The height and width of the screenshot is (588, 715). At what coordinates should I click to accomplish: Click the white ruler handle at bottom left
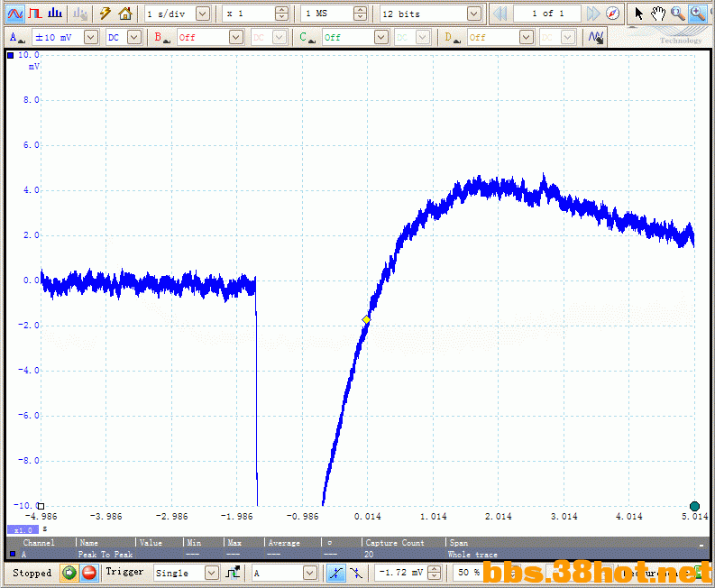click(41, 506)
